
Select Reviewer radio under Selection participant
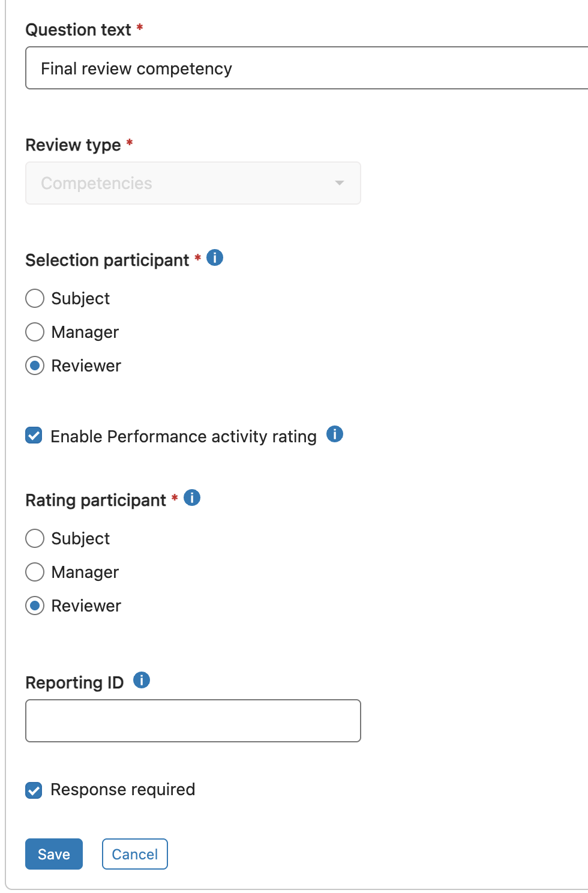[35, 365]
